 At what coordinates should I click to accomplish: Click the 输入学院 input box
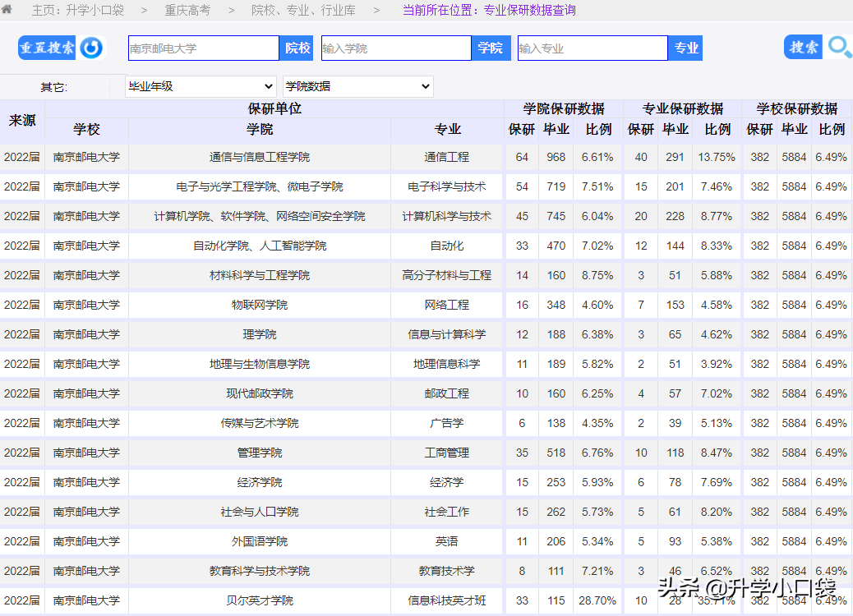point(396,48)
